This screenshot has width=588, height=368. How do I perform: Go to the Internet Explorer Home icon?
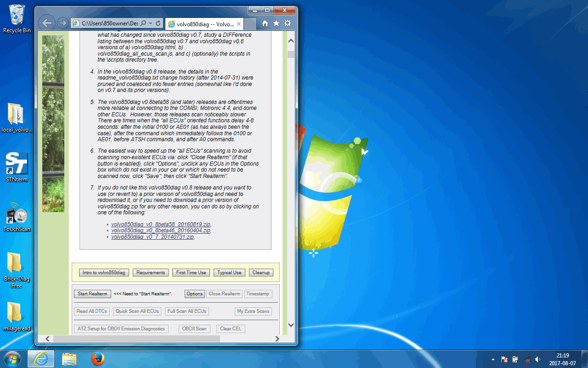tap(265, 23)
